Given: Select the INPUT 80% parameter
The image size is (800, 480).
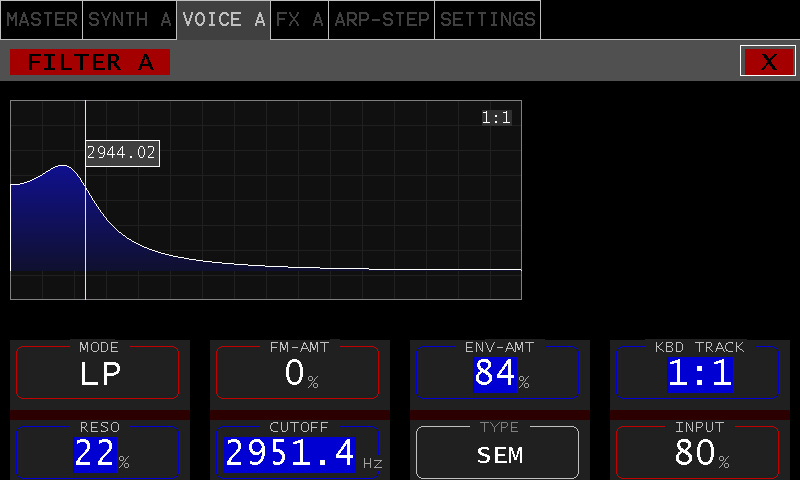Looking at the screenshot, I should coord(697,452).
